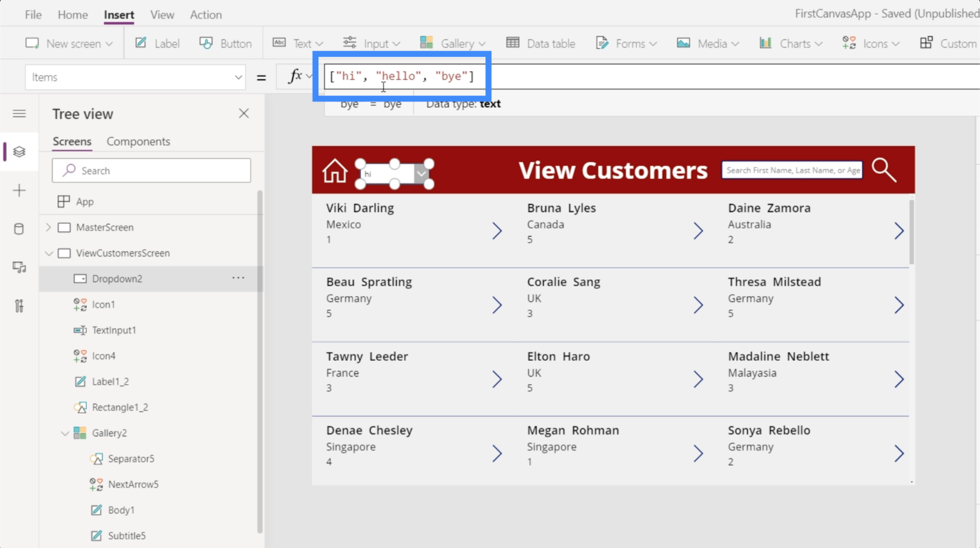The height and width of the screenshot is (548, 980).
Task: Open the Action tab
Action: pos(206,15)
